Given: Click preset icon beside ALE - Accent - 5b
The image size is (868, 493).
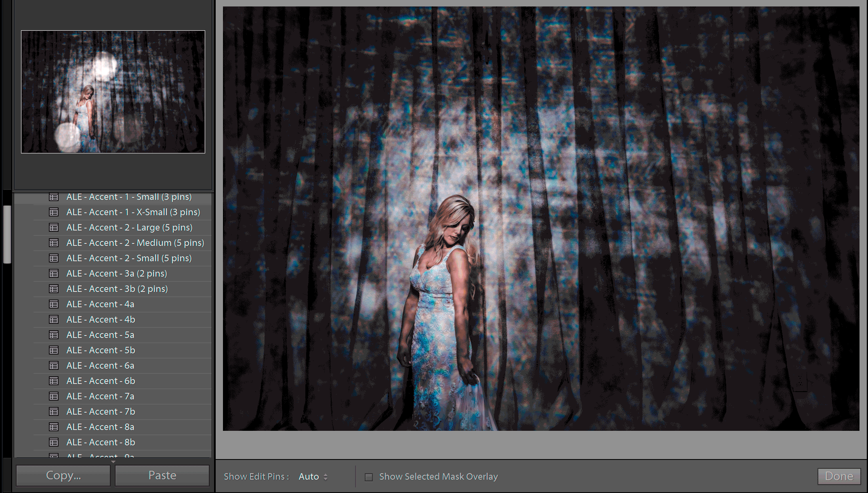Looking at the screenshot, I should (x=54, y=350).
